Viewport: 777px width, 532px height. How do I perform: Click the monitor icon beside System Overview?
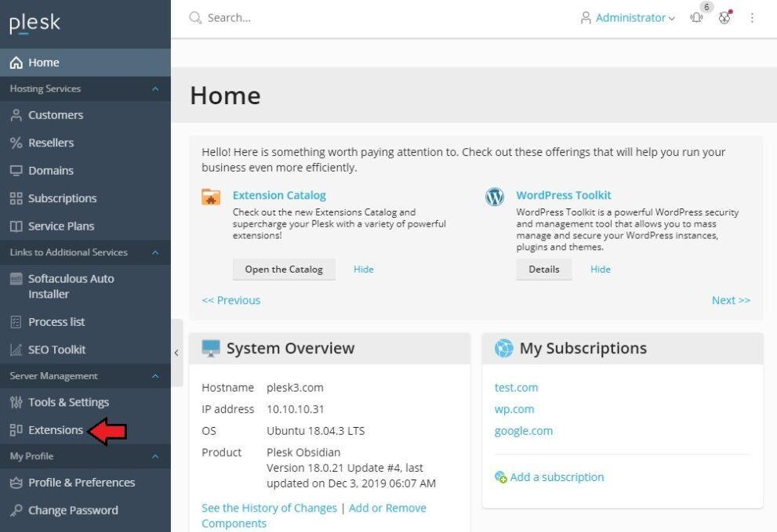[211, 349]
